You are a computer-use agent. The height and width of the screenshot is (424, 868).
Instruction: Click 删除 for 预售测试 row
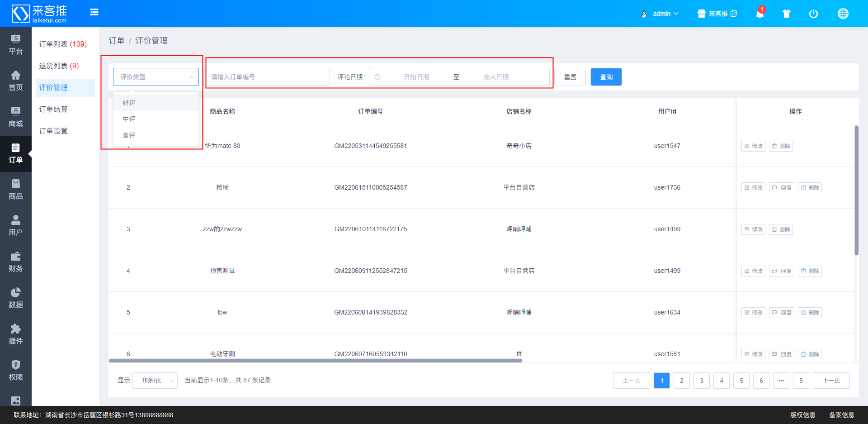click(x=810, y=271)
